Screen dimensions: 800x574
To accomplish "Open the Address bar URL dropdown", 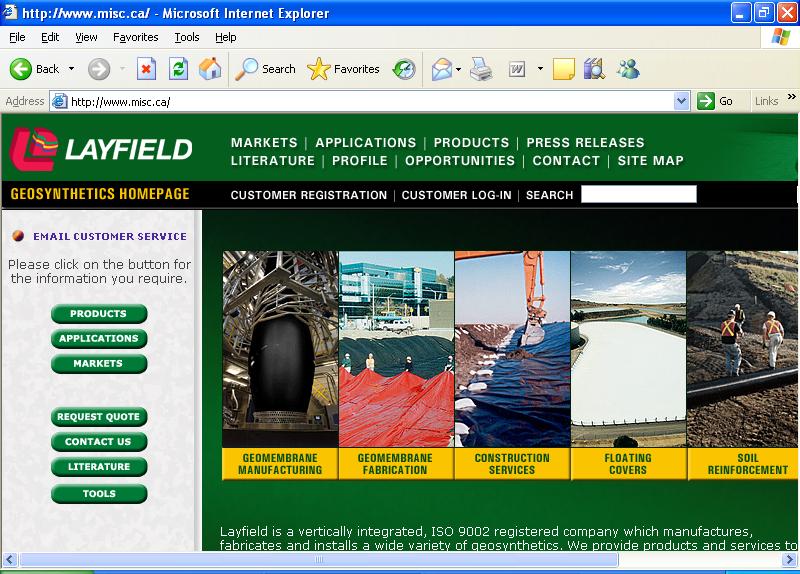I will point(681,101).
